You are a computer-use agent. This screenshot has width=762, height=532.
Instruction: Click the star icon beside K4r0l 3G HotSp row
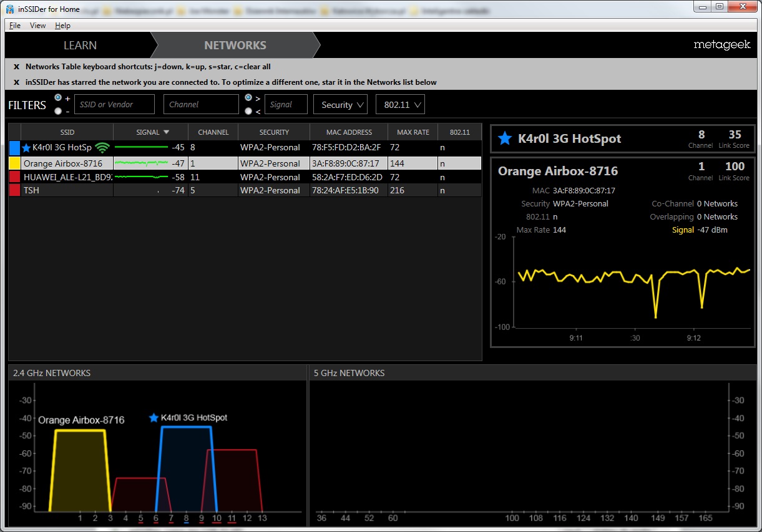point(26,148)
